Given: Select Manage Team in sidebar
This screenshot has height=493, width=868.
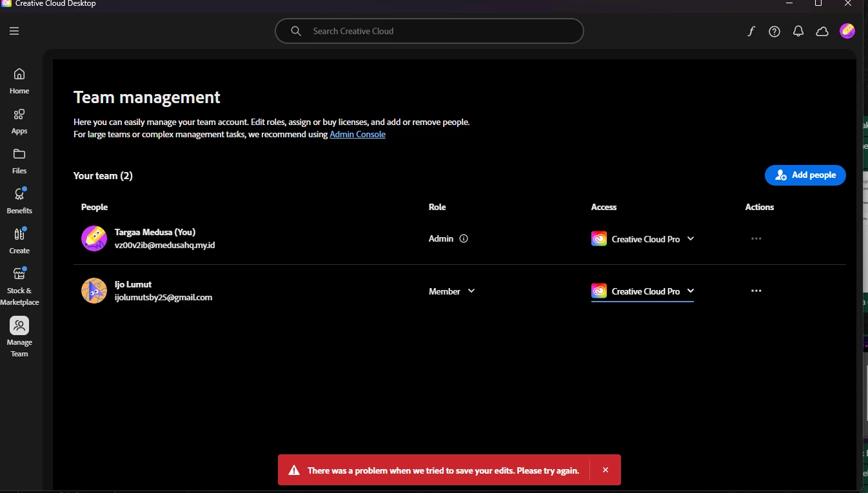Looking at the screenshot, I should [x=19, y=337].
